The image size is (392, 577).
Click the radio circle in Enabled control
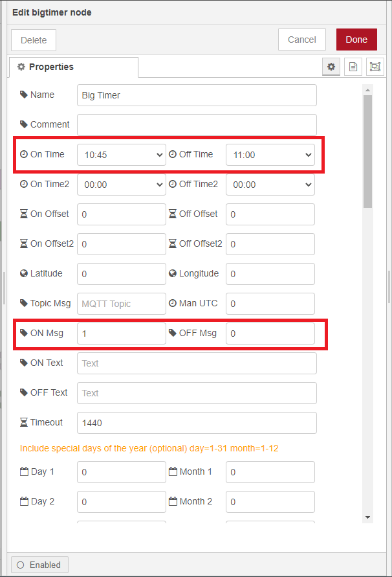point(20,564)
